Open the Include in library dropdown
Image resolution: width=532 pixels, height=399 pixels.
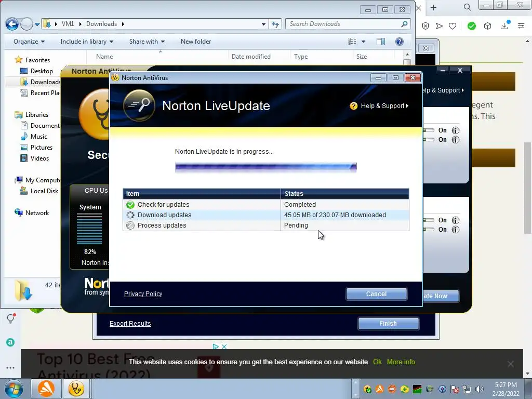(87, 42)
